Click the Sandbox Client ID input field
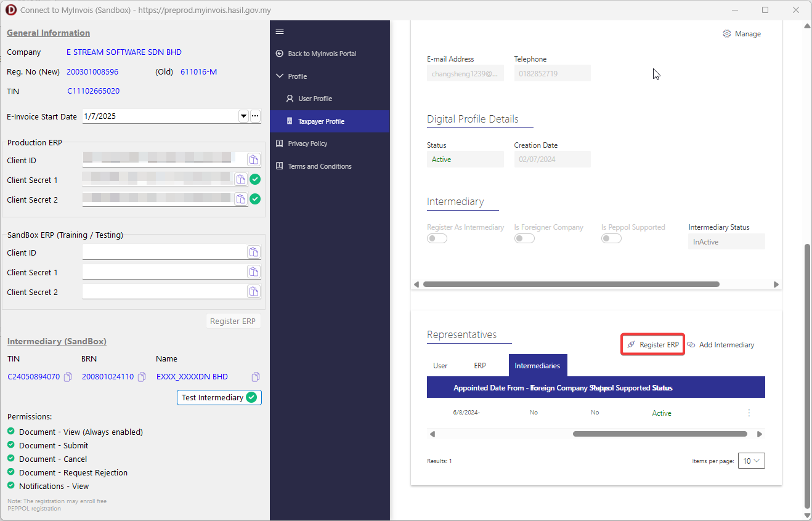Image resolution: width=812 pixels, height=521 pixels. (x=164, y=252)
